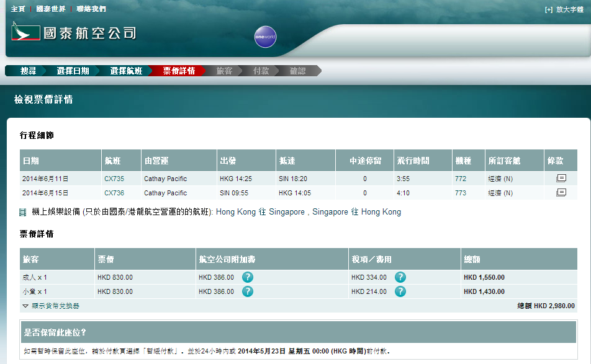Click the Cathay Pacific logo
Viewport: 591px width, 364px height.
(73, 33)
